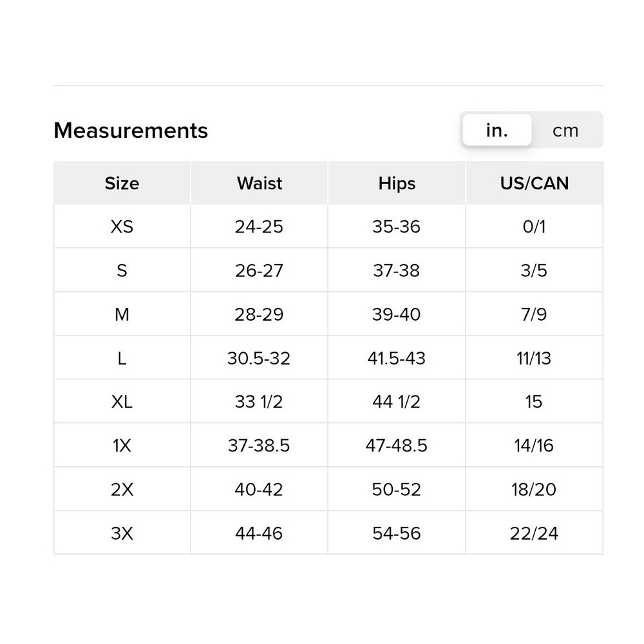
Task: Click the 22/24 US/CAN cell
Action: tap(535, 533)
